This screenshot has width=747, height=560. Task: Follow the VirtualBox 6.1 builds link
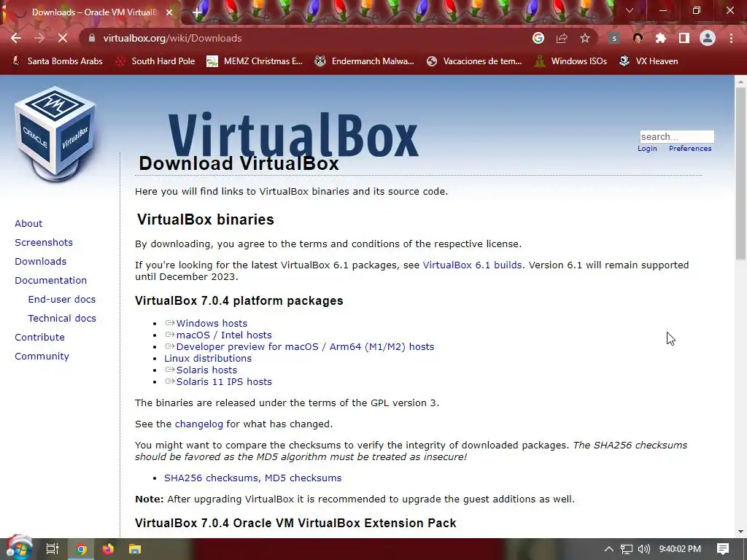(x=472, y=265)
